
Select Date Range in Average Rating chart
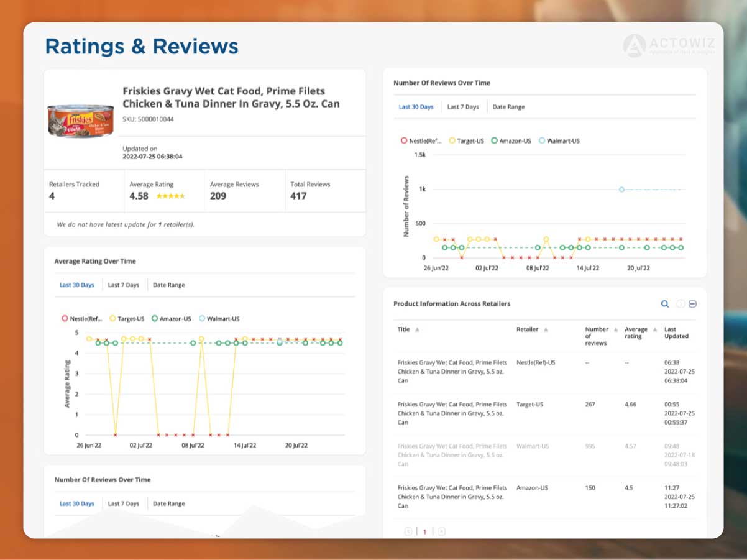pos(169,285)
